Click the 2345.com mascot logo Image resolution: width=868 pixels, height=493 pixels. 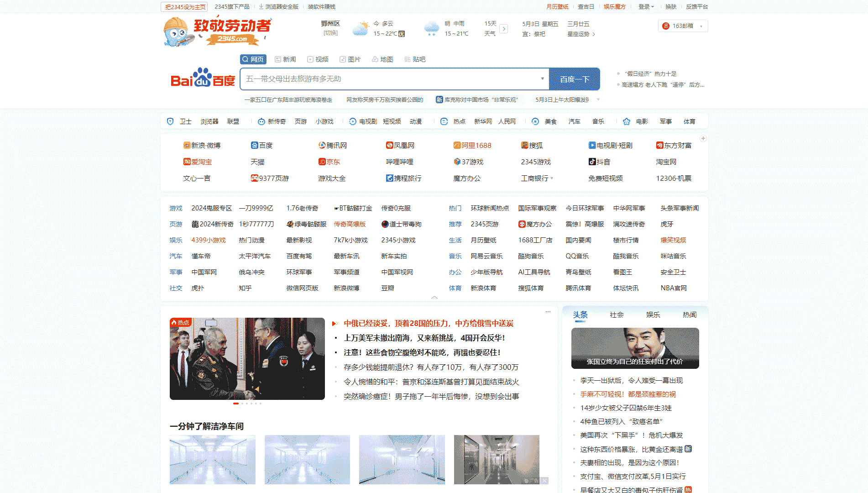coord(217,32)
